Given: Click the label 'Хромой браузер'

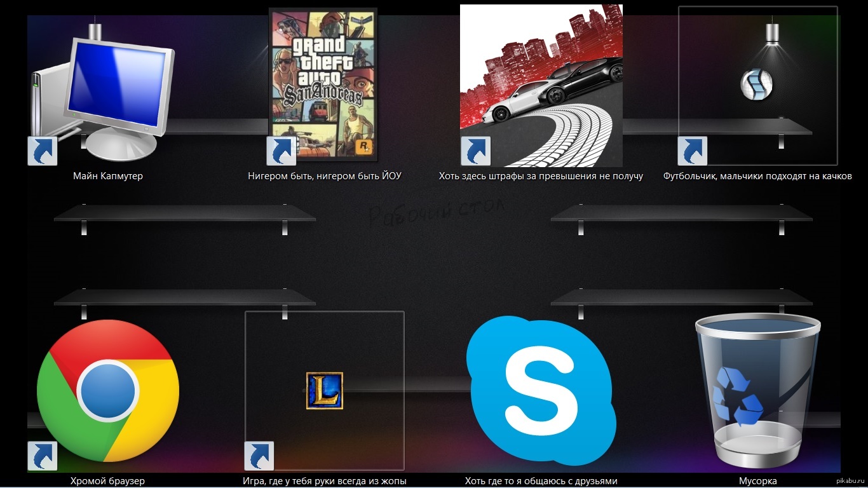Looking at the screenshot, I should pos(108,481).
